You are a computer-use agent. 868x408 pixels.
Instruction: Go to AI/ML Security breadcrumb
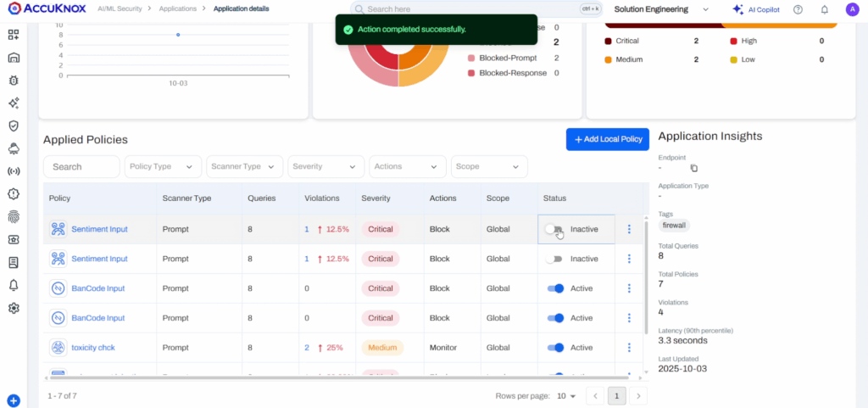120,8
